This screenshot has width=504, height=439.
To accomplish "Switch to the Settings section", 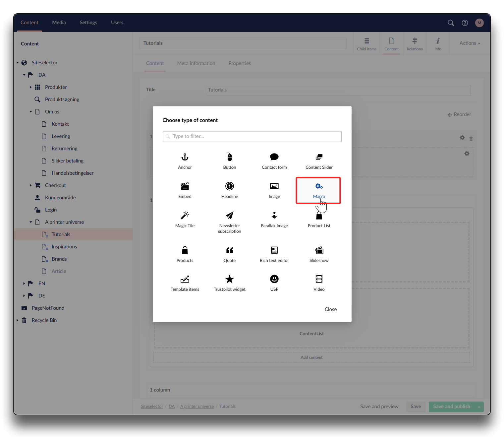I will 88,23.
